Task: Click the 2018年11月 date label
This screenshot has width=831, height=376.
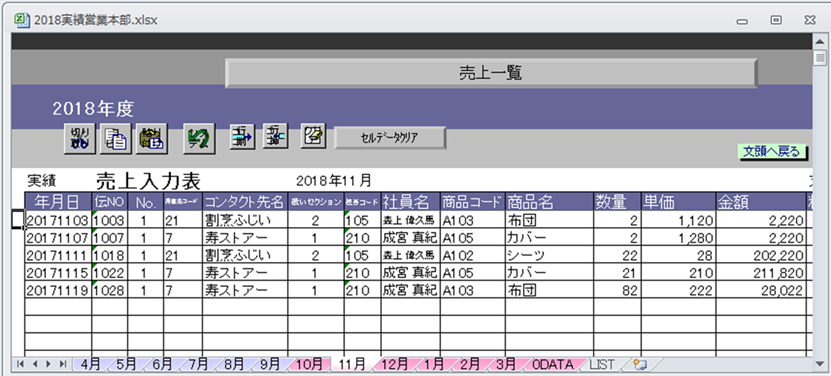Action: point(334,180)
